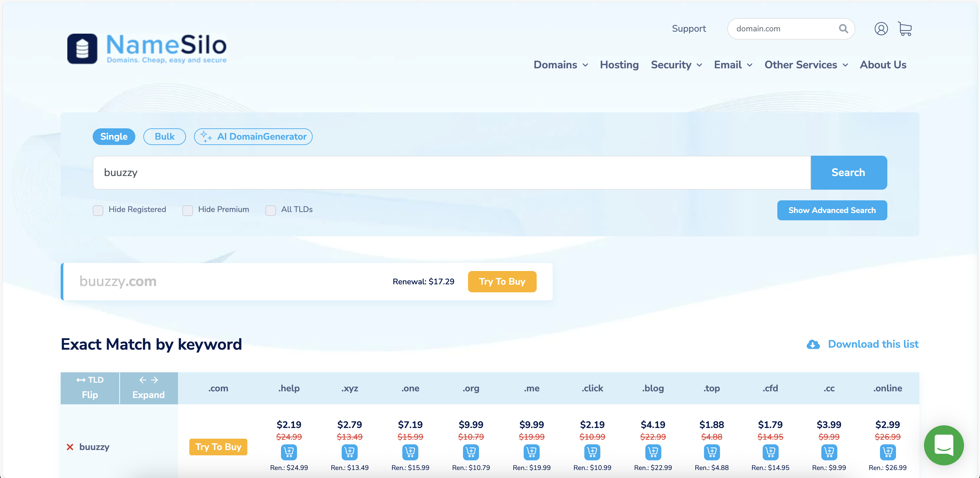Focus the buuzzy search input field
Image resolution: width=980 pixels, height=478 pixels.
[x=452, y=172]
